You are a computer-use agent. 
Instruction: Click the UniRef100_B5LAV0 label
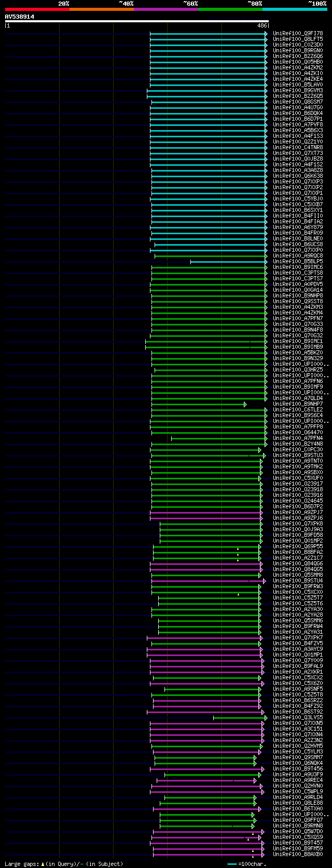pyautogui.click(x=298, y=85)
